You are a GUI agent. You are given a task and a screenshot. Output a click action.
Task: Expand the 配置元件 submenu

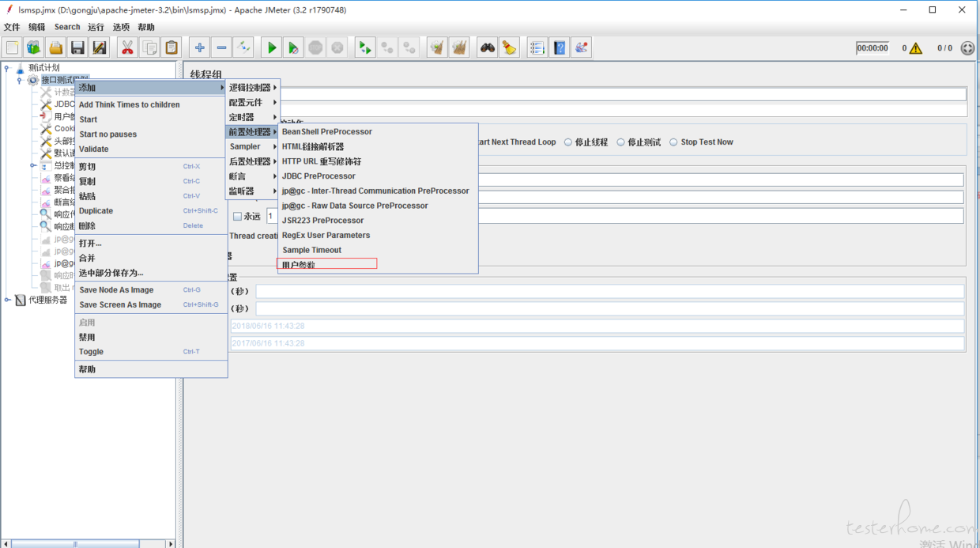(x=253, y=102)
